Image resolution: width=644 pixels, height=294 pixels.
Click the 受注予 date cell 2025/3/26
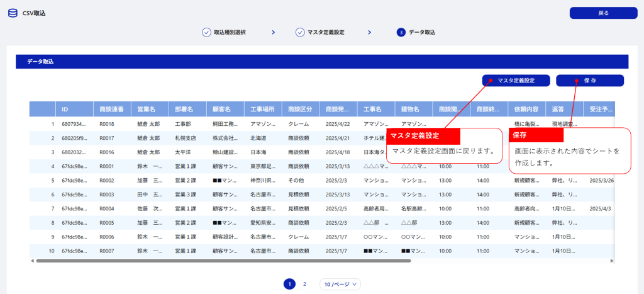[x=601, y=181]
